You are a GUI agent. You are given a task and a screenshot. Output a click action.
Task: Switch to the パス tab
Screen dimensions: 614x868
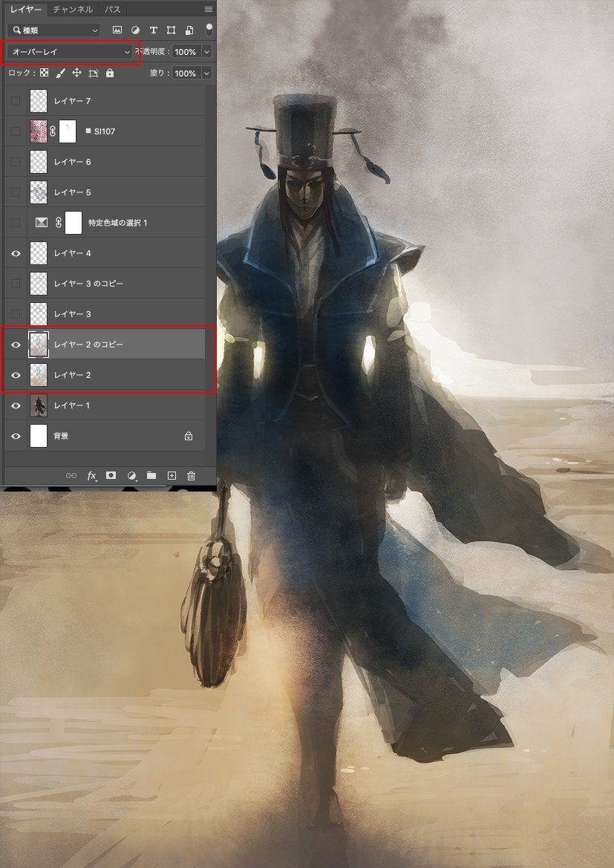pos(113,10)
